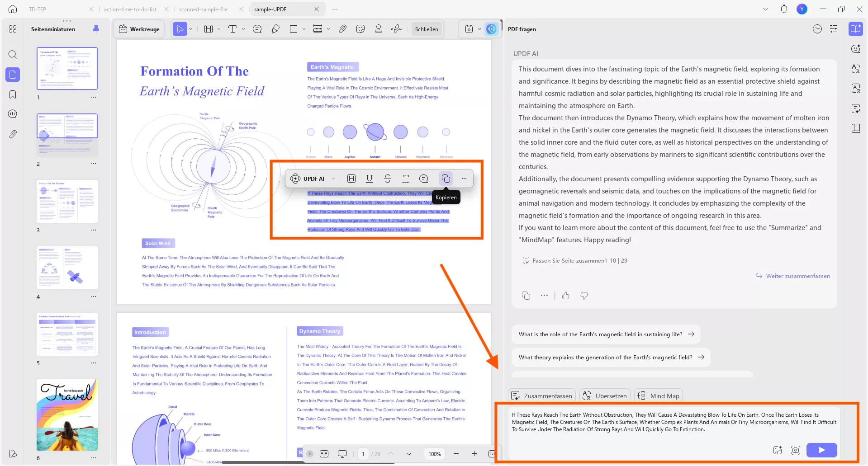
Task: Pick the pencil drawing tool
Action: click(275, 29)
